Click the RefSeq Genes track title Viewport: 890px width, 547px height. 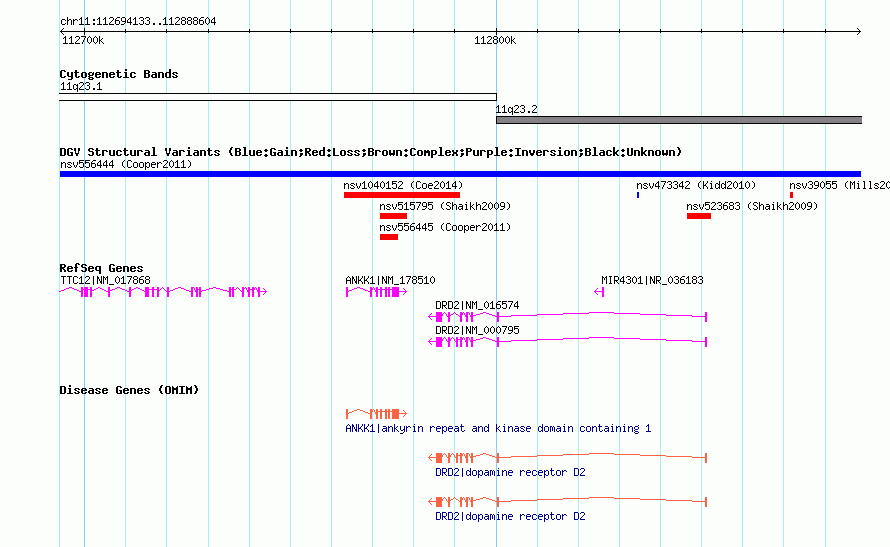pyautogui.click(x=101, y=268)
